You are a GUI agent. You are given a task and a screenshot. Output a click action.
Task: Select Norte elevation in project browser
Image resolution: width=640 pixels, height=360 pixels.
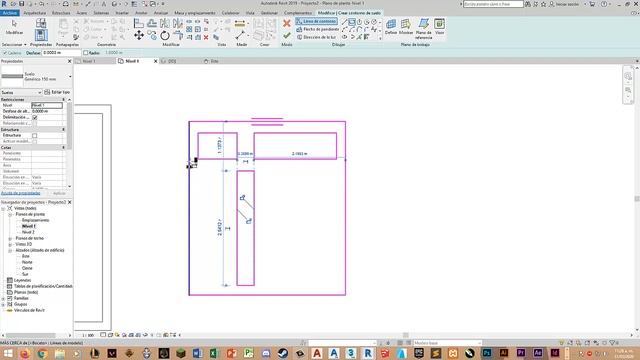click(27, 262)
